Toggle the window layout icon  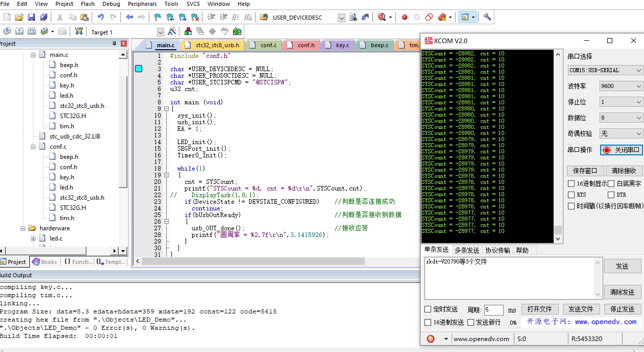click(465, 17)
